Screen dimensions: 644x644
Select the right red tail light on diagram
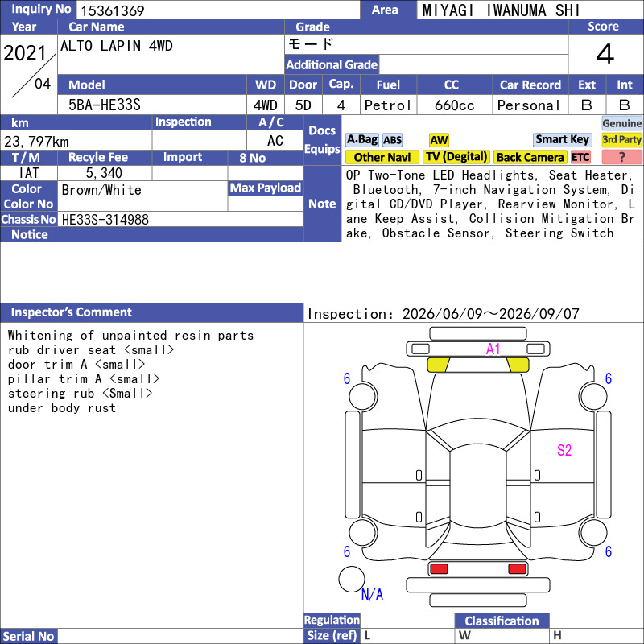517,569
